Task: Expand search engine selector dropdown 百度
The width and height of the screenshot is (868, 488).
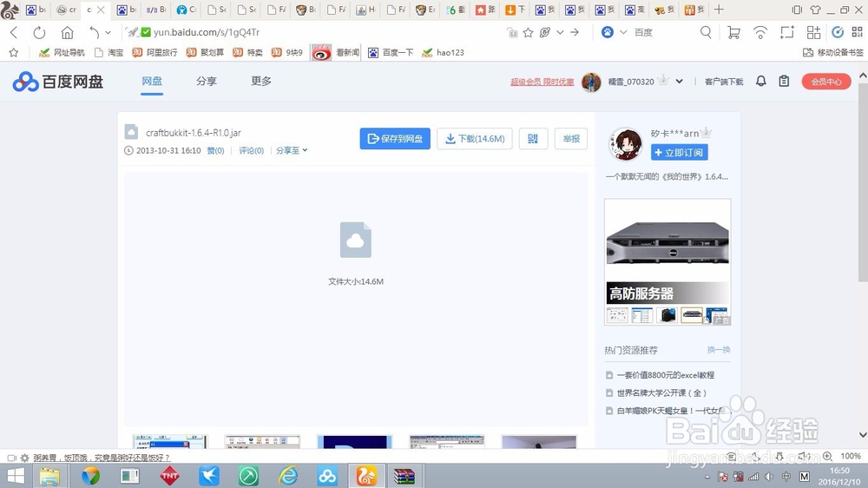Action: [623, 33]
